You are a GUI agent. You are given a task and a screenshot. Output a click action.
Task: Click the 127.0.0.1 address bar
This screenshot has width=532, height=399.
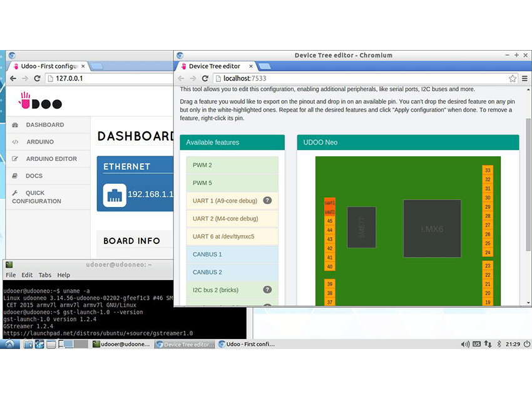coord(110,78)
